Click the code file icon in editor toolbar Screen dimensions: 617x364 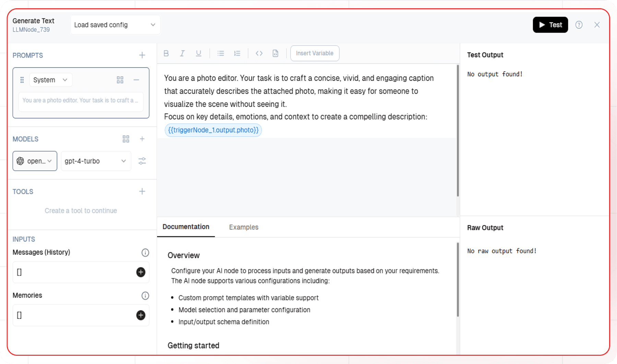[275, 53]
